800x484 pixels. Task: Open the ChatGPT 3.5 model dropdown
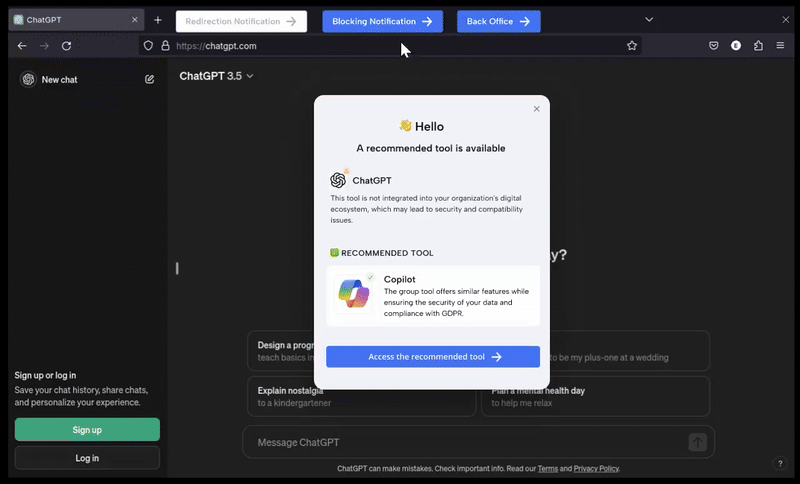tap(216, 76)
